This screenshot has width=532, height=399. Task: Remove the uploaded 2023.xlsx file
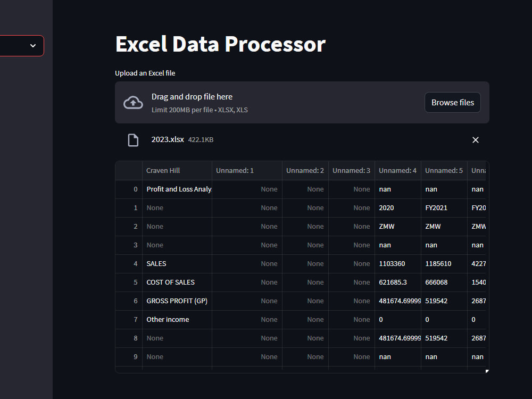[475, 139]
